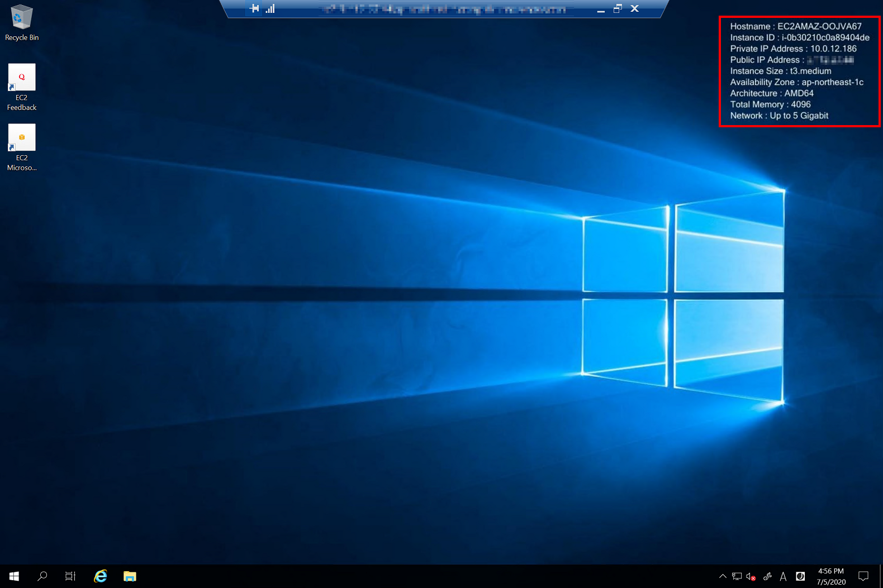
Task: Open the Japanese IME language selector
Action: (x=800, y=576)
